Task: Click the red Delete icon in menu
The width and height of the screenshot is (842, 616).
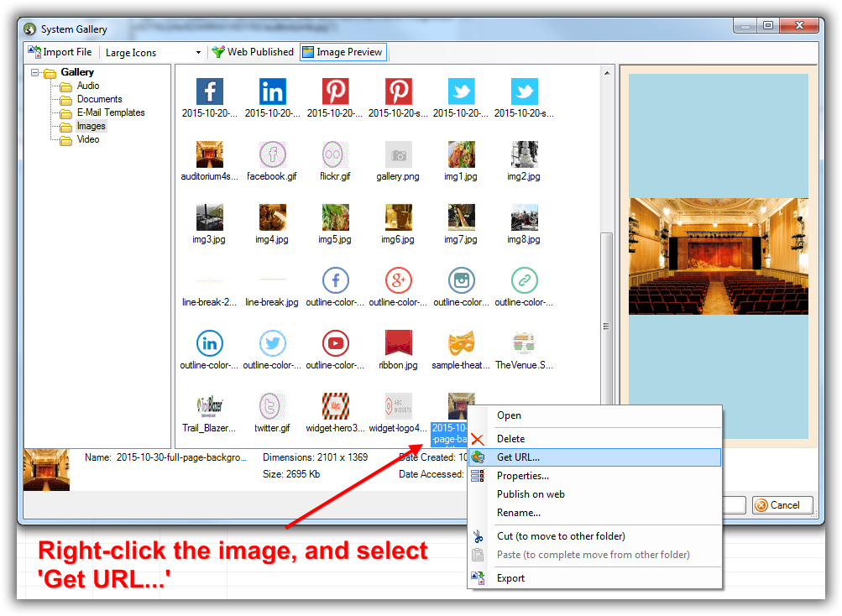Action: (x=478, y=439)
